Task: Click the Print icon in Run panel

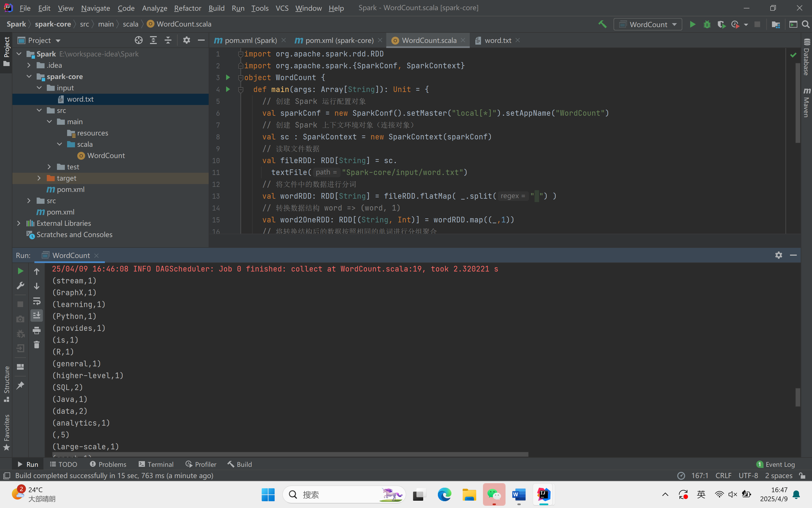Action: [37, 330]
